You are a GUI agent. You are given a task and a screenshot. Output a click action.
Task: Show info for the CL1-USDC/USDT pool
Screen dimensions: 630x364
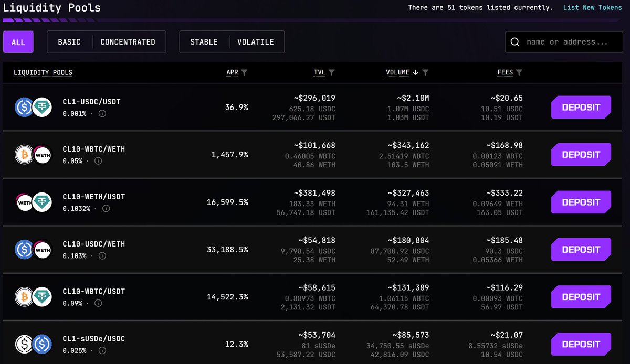[102, 113]
